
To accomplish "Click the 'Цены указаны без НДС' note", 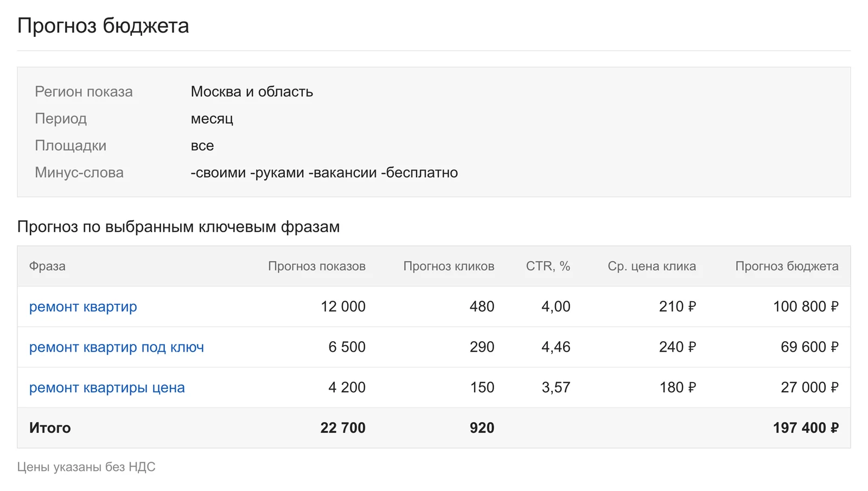I will pos(86,467).
